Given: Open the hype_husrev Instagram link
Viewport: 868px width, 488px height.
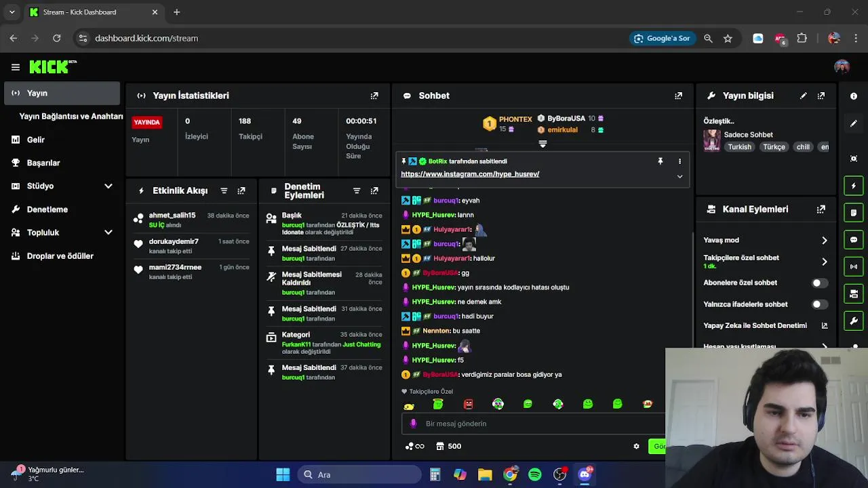Looking at the screenshot, I should point(470,174).
